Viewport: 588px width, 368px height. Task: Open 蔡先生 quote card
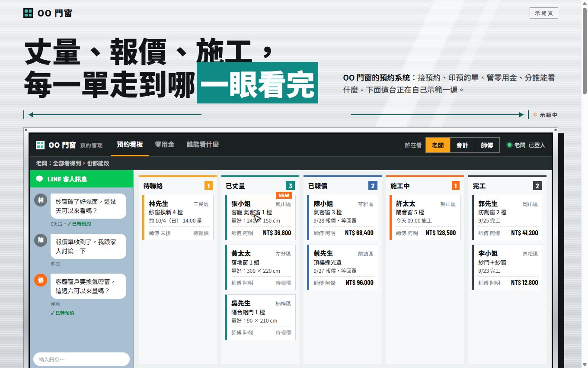[x=342, y=268]
